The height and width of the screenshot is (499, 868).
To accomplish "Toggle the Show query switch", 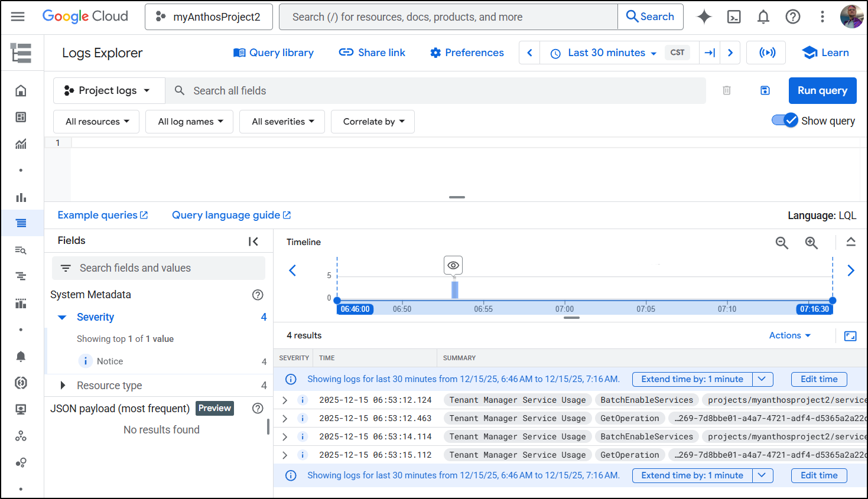I will tap(785, 120).
